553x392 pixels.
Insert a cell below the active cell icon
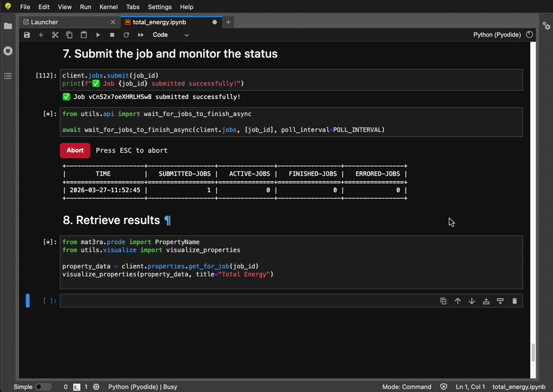[x=500, y=301]
